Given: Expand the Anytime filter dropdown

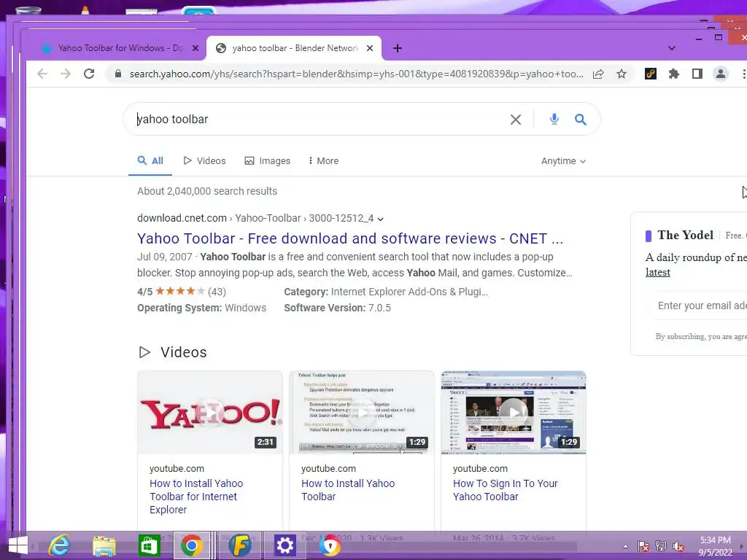Looking at the screenshot, I should click(x=563, y=161).
